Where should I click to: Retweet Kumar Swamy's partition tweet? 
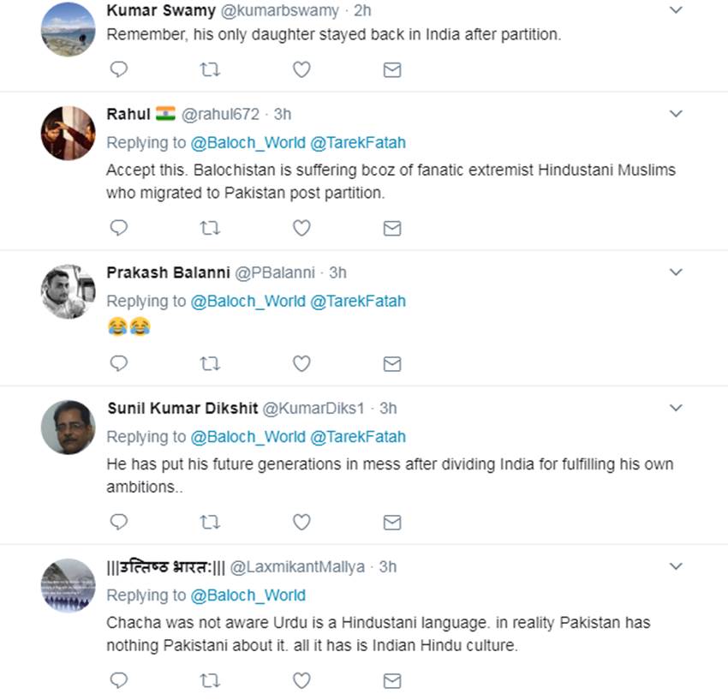[x=209, y=69]
